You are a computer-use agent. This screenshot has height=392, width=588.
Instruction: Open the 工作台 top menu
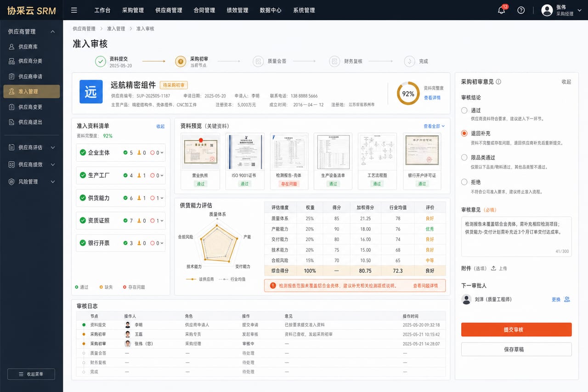click(x=102, y=10)
